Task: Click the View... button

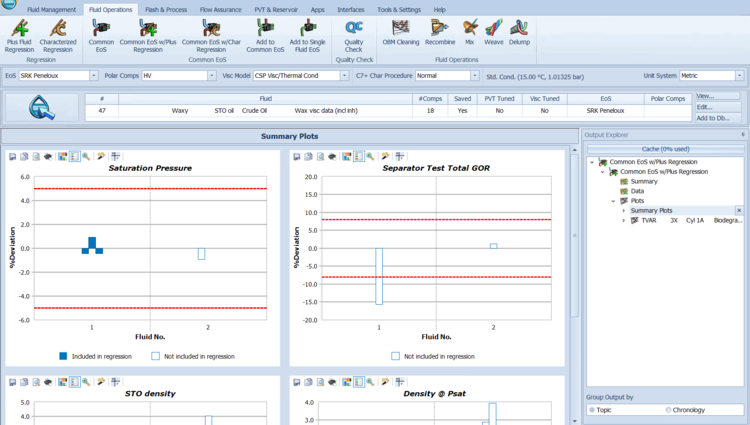Action: (718, 97)
